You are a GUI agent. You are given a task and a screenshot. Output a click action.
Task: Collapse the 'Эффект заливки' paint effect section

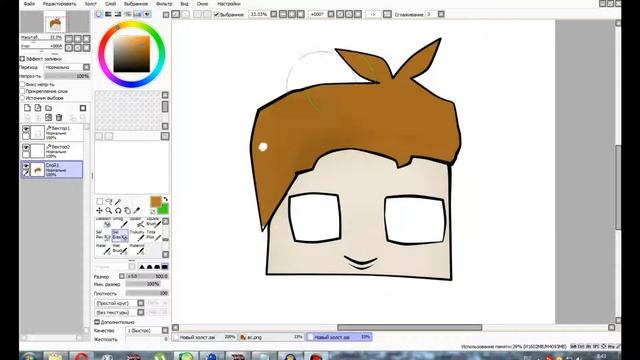tap(22, 59)
